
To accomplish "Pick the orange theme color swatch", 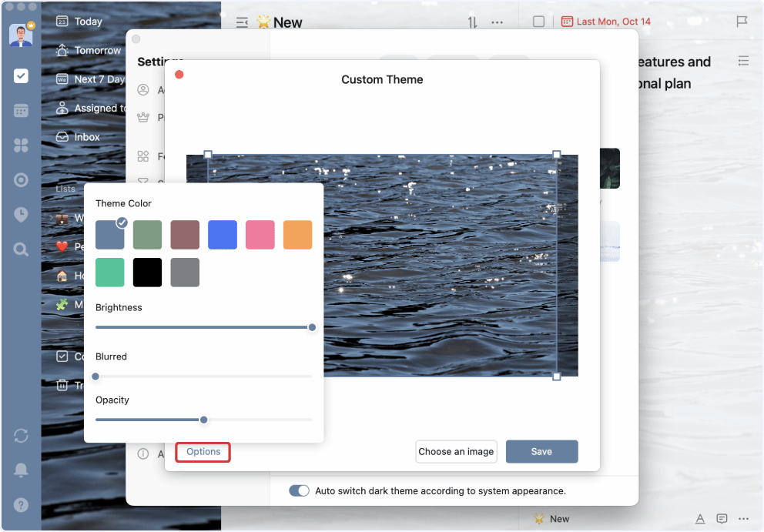I will click(x=297, y=235).
